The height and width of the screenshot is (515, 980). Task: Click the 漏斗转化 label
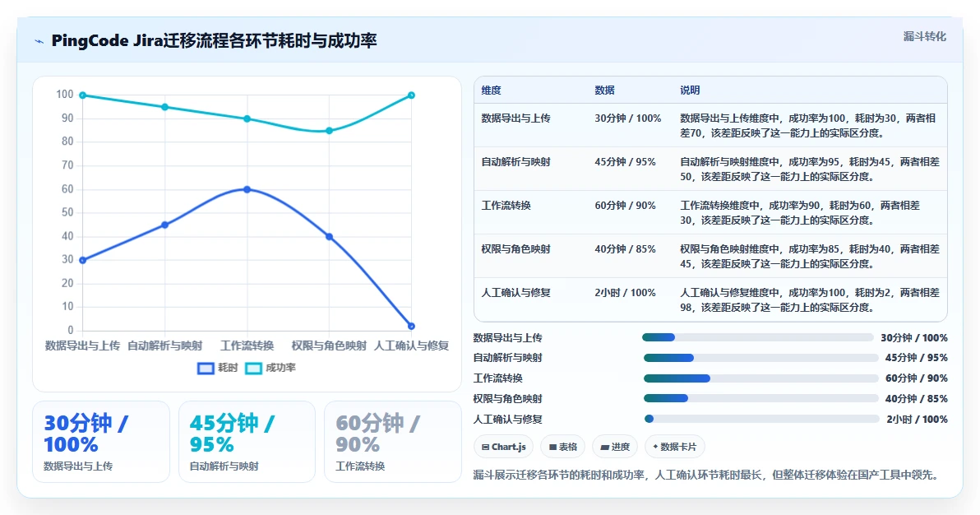tap(924, 36)
